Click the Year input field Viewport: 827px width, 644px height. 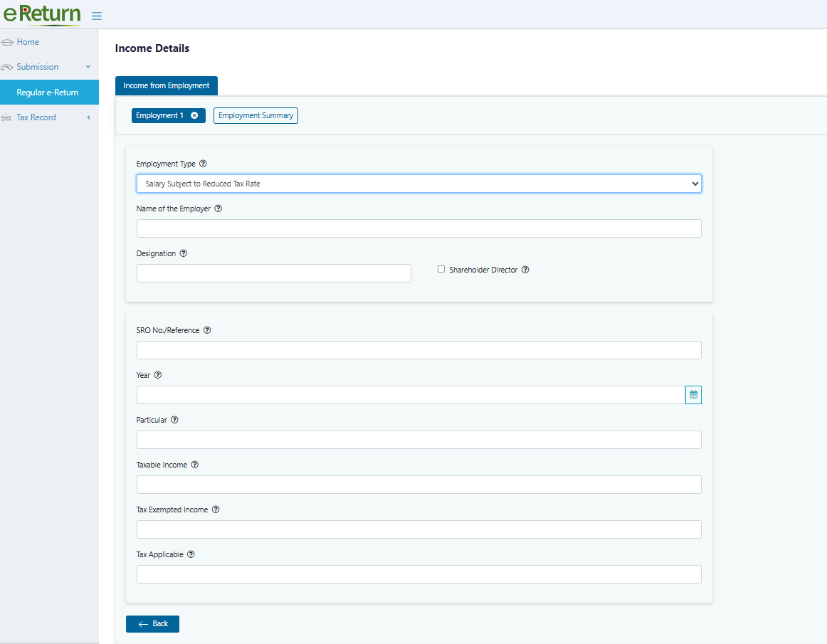[411, 395]
